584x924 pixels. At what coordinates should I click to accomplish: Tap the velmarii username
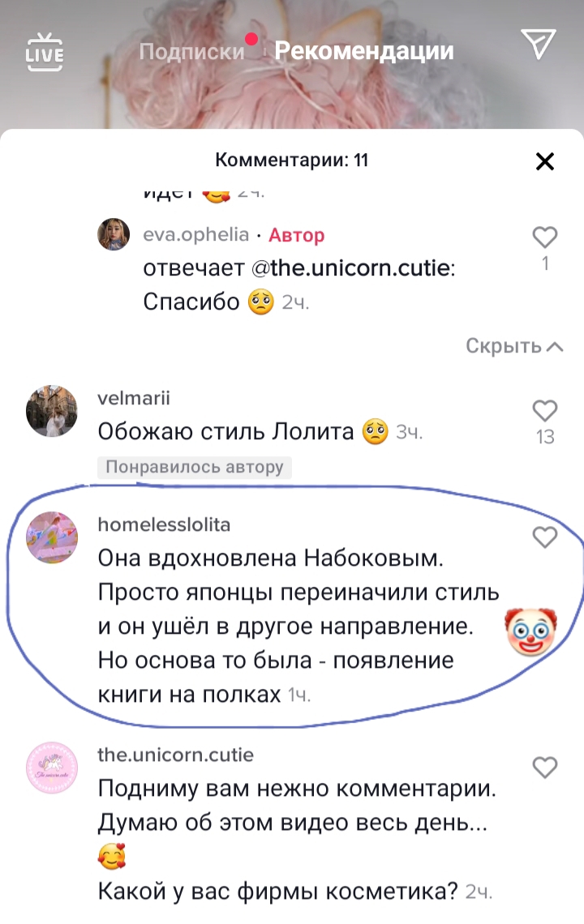click(134, 398)
